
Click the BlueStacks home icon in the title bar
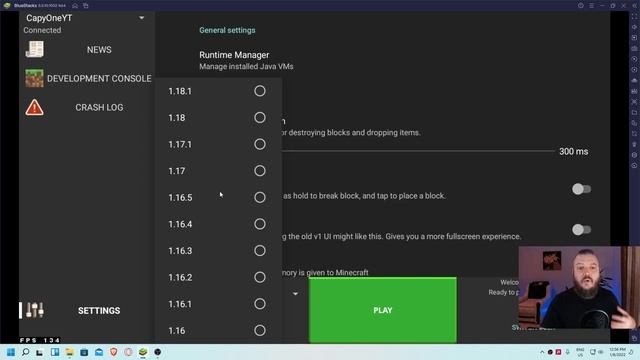(75, 6)
